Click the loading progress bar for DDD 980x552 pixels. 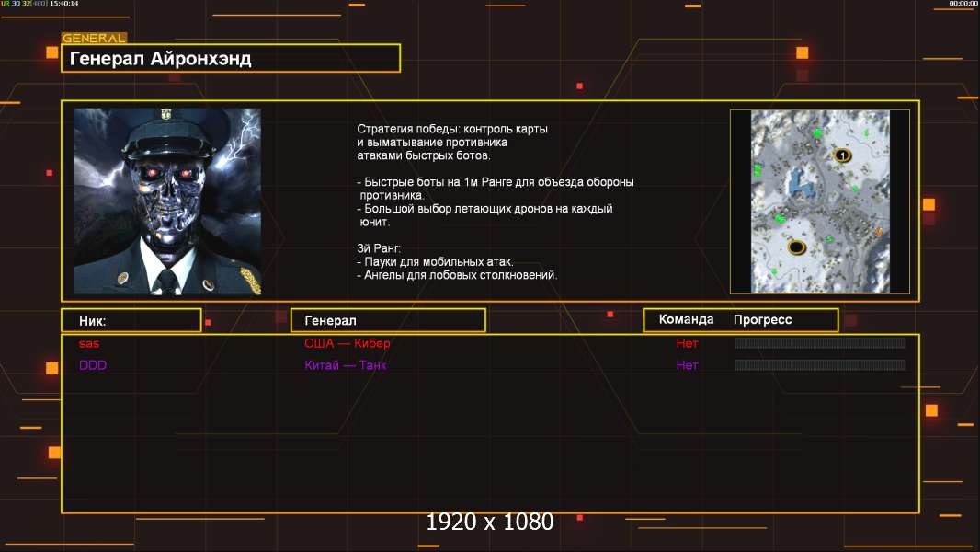pyautogui.click(x=820, y=364)
